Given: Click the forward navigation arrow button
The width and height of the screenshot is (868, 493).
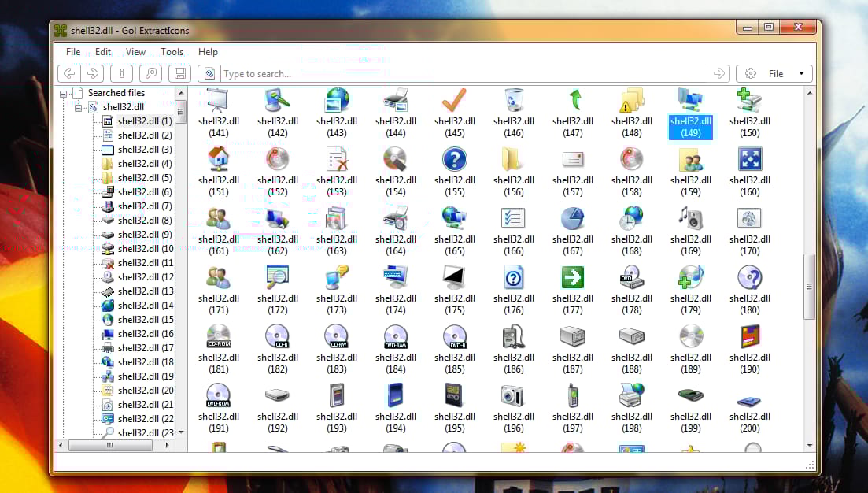Looking at the screenshot, I should (92, 74).
